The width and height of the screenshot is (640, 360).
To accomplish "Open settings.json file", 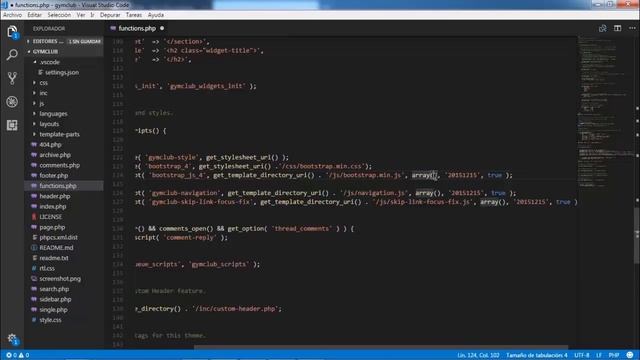I will [64, 72].
